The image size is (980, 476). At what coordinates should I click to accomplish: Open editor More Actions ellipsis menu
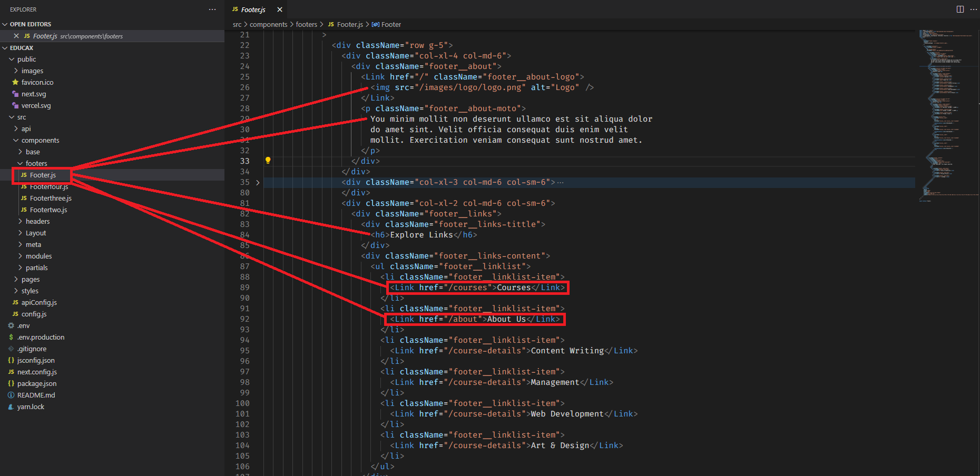pos(973,9)
